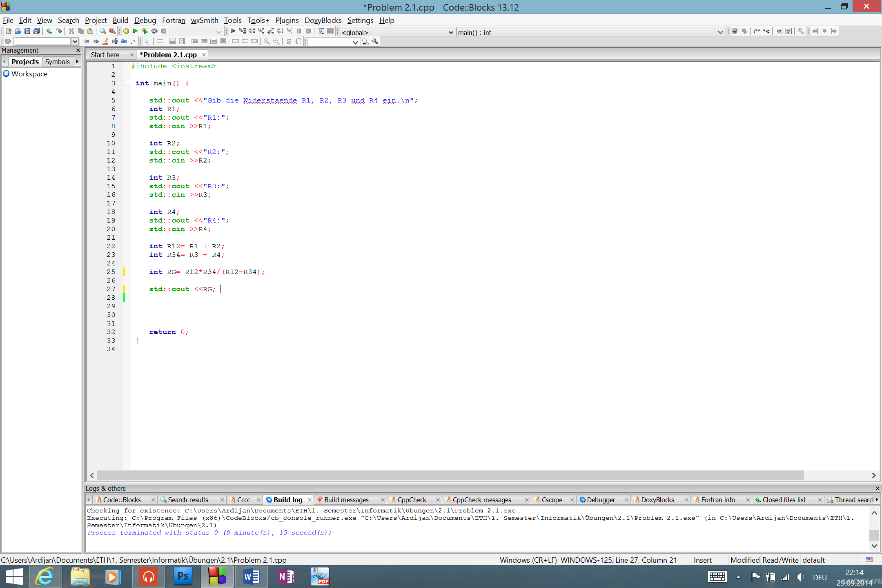This screenshot has height=588, width=882.
Task: Click the Save all files icon
Action: pos(37,31)
